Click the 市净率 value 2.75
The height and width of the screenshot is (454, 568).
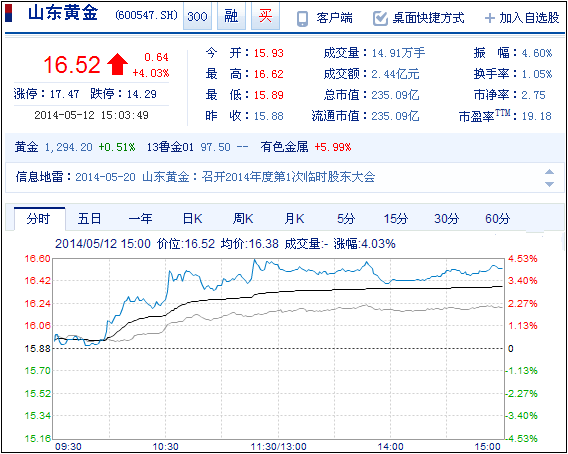tap(533, 95)
